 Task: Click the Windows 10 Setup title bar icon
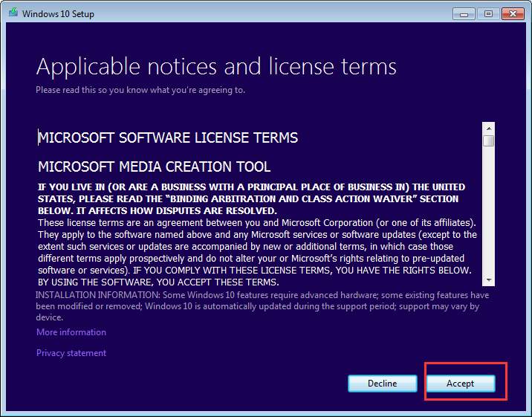pyautogui.click(x=13, y=13)
